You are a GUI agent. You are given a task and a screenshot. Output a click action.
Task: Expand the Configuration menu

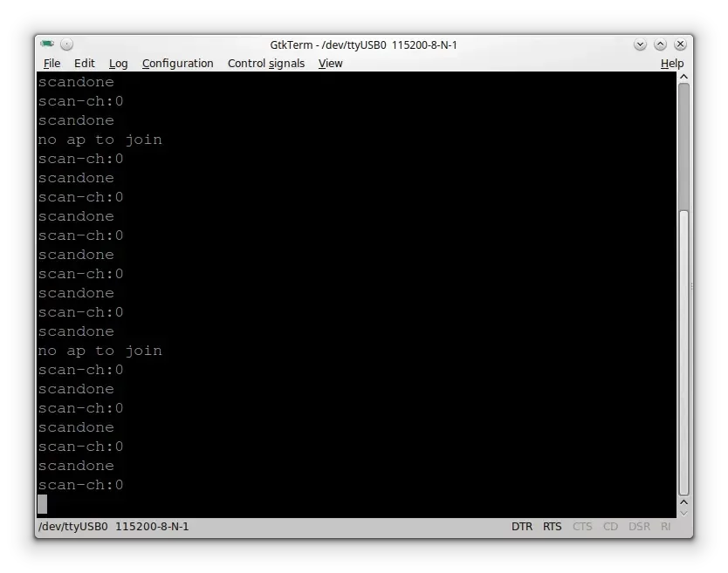coord(177,64)
